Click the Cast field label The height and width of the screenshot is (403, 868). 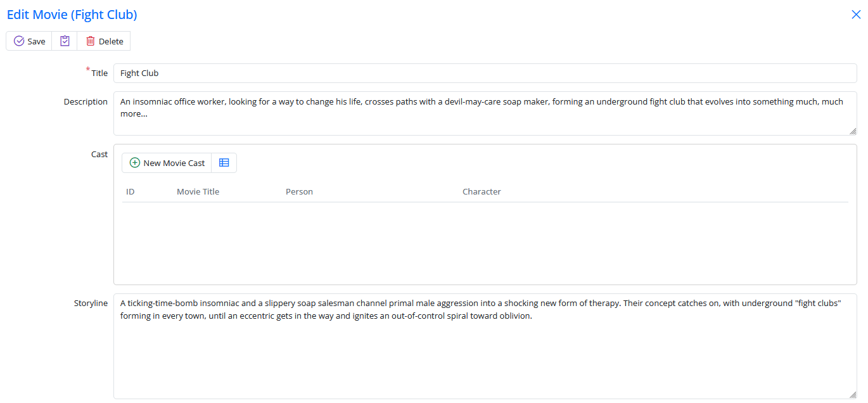[99, 154]
